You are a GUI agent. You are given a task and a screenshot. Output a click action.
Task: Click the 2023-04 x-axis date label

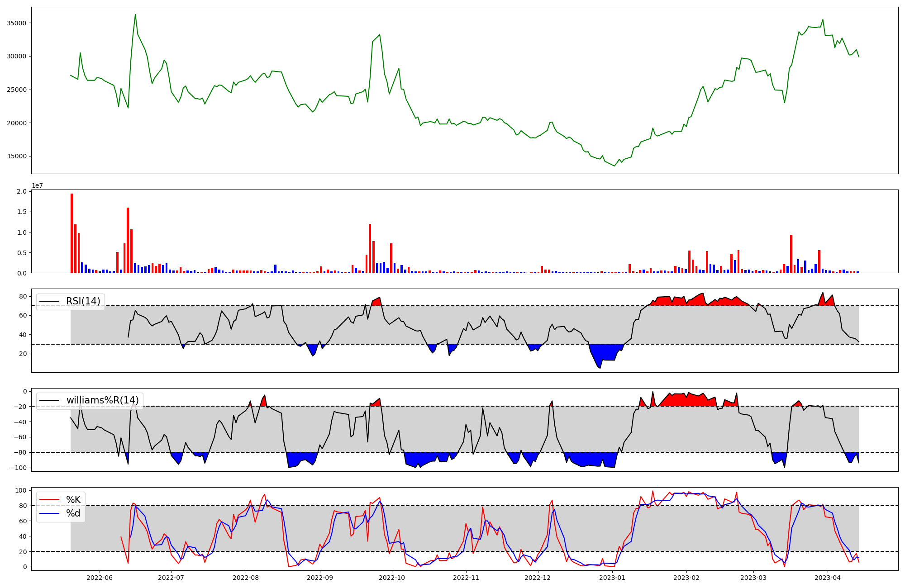pos(827,578)
